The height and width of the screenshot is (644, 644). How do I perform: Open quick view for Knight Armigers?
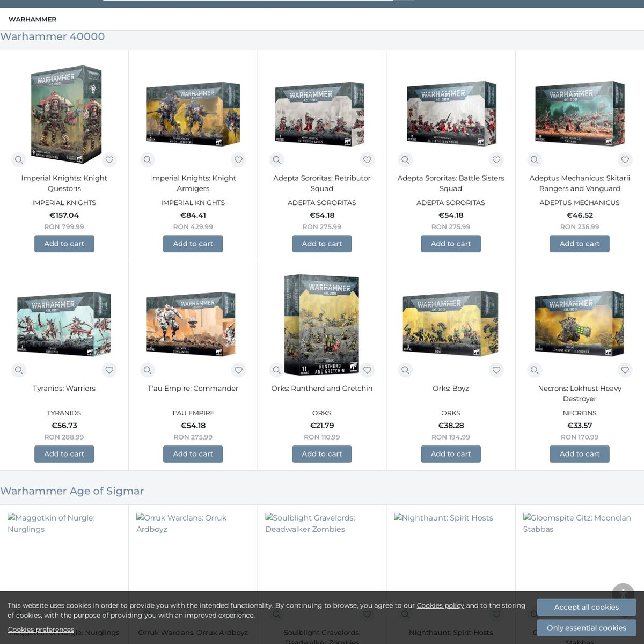[x=148, y=159]
